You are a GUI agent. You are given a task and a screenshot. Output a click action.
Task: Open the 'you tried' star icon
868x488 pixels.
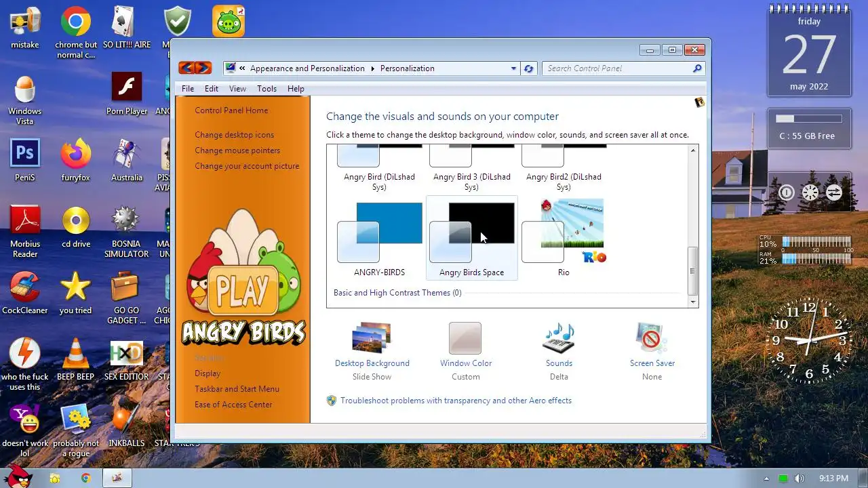76,293
